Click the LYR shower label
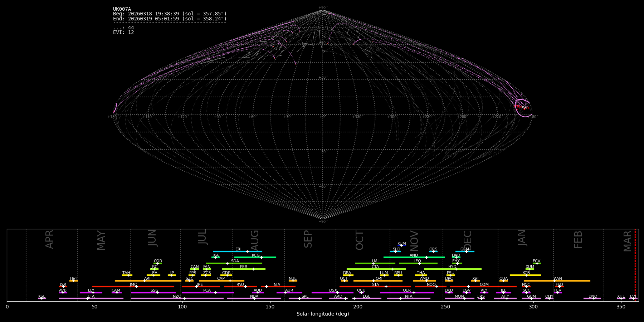Viewport: 644px width, 322px height. [63, 284]
